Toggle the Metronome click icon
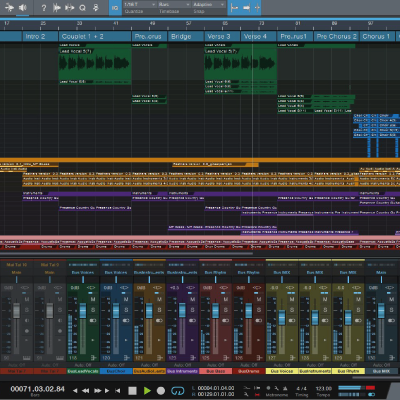400x400 pixels. point(285,388)
